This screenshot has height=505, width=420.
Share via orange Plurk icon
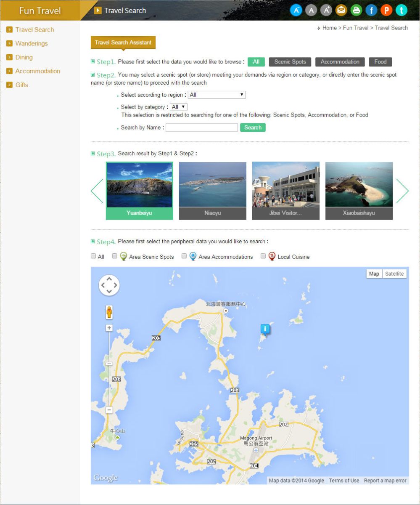coord(386,10)
